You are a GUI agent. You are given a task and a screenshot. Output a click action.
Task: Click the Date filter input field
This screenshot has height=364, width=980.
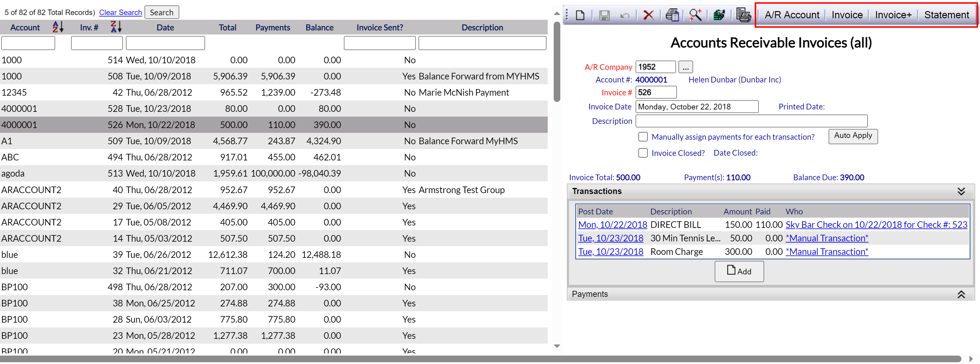(x=165, y=43)
